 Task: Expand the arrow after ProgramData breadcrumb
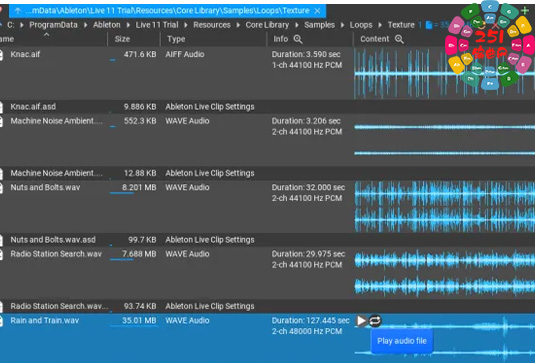[85, 25]
